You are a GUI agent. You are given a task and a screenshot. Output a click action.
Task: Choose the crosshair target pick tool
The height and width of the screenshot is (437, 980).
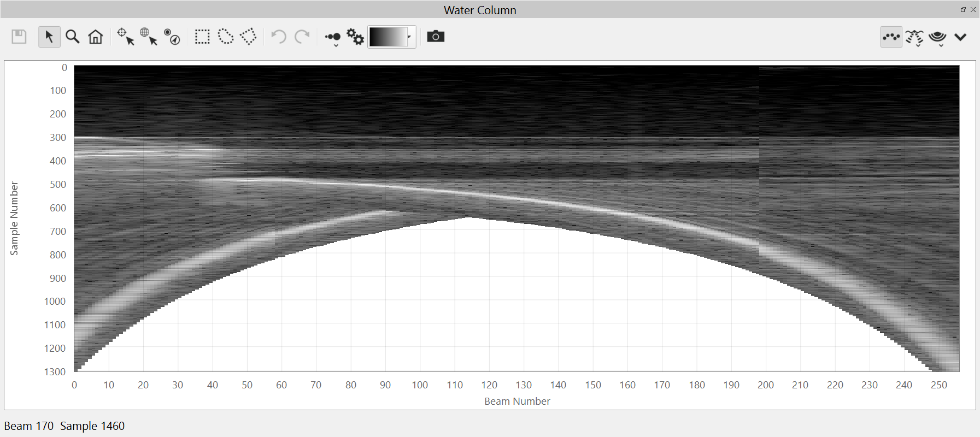(x=125, y=37)
